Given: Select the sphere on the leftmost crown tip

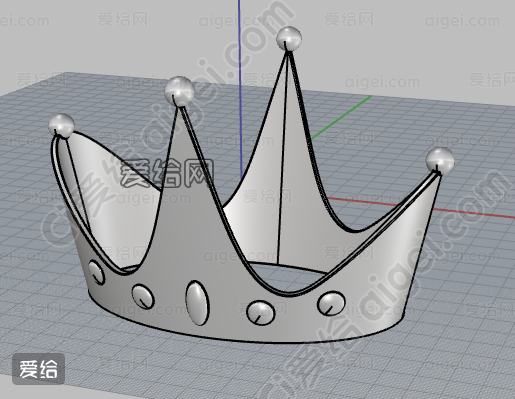Looking at the screenshot, I should tap(62, 126).
